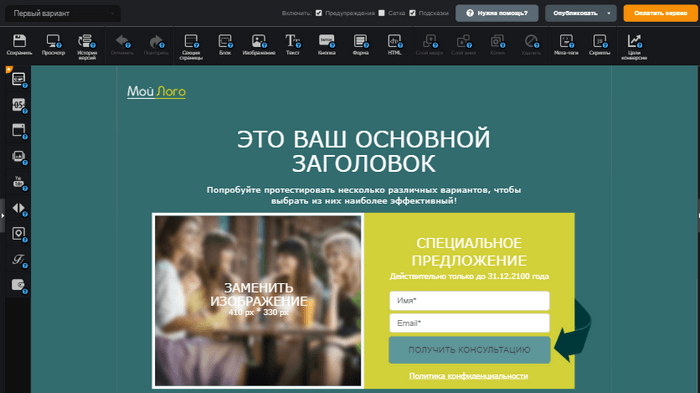
Task: Open the Политика конфиденциальности link
Action: pos(468,376)
